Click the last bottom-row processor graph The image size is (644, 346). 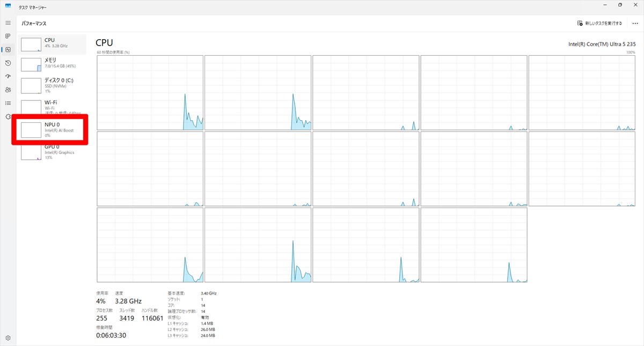[x=474, y=245]
